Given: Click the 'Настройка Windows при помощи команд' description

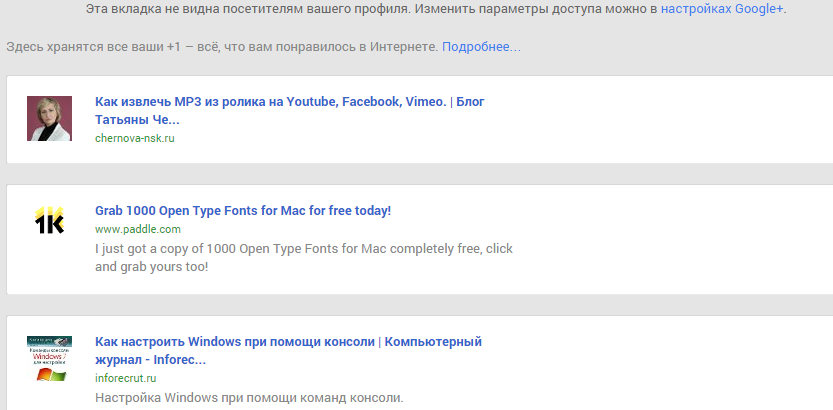Looking at the screenshot, I should click(x=249, y=397).
